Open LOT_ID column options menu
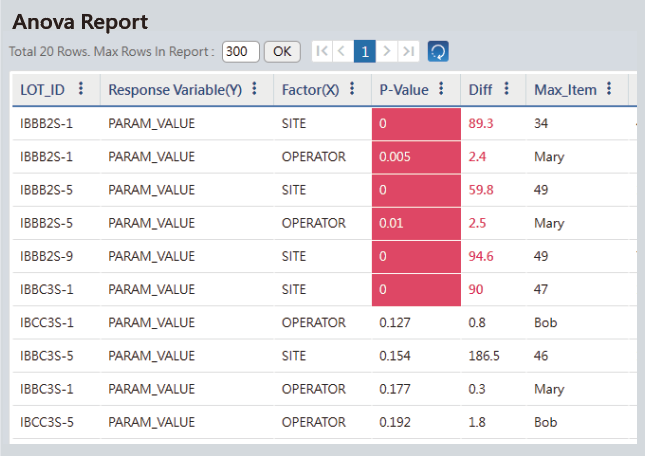Screen dimensions: 645x457 81,89
